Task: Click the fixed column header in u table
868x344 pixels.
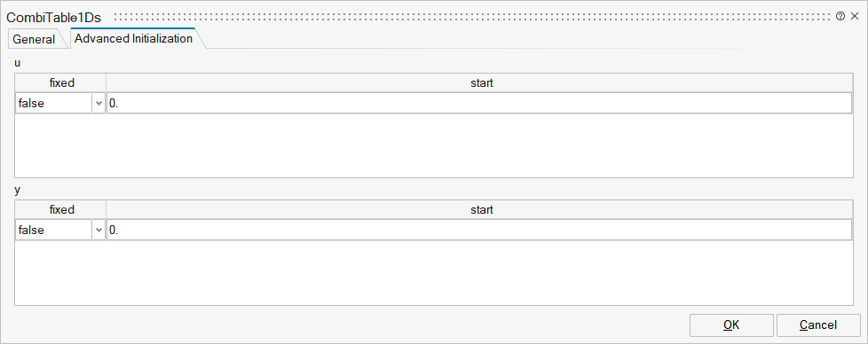Action: pos(61,83)
